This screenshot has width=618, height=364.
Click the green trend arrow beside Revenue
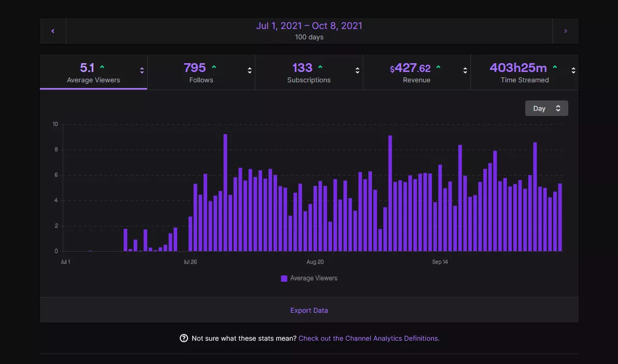click(438, 67)
